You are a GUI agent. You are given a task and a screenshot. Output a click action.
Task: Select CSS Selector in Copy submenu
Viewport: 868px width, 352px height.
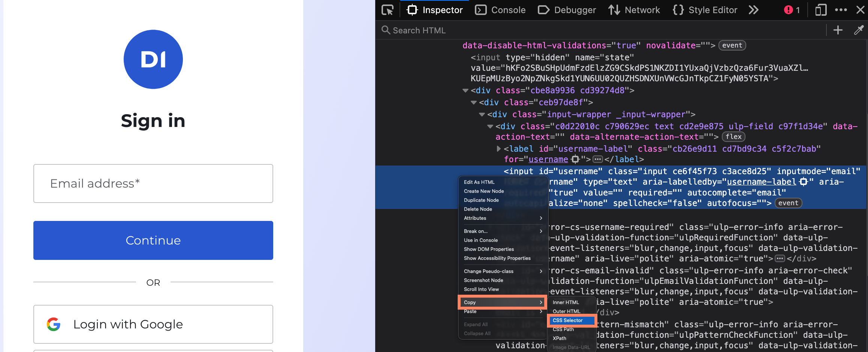click(x=567, y=321)
